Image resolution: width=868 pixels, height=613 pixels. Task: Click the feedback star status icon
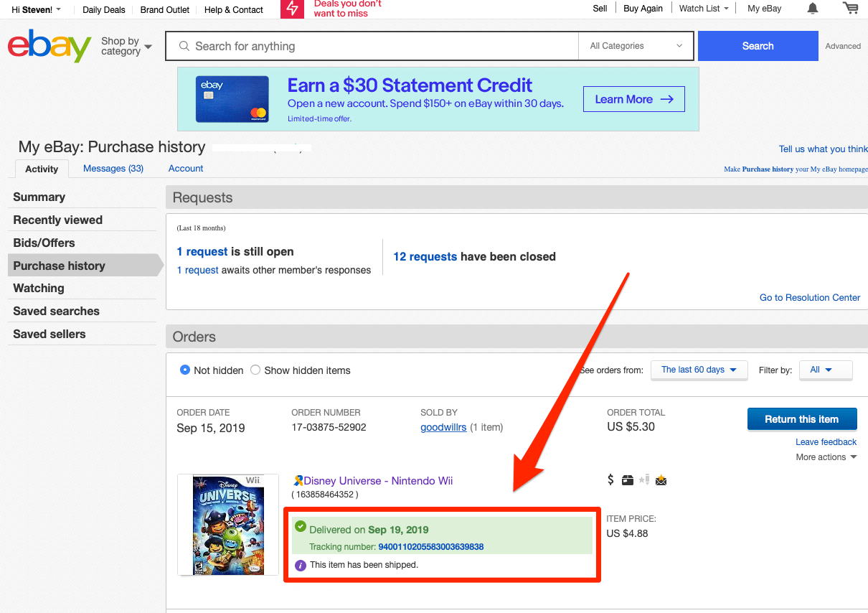(644, 480)
